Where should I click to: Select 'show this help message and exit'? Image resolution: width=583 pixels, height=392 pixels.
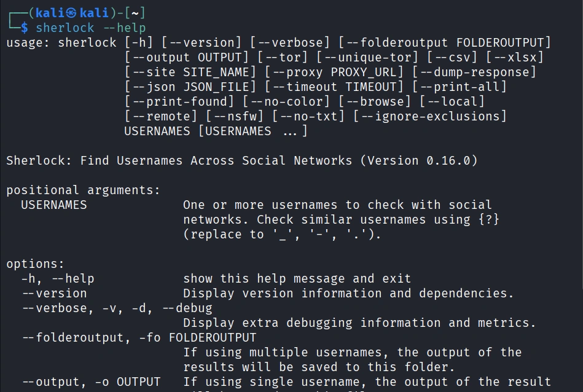pyautogui.click(x=297, y=279)
